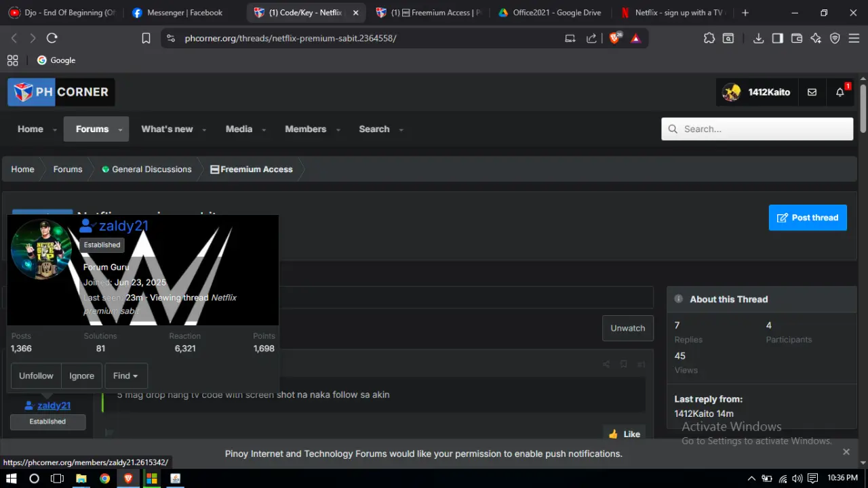Image resolution: width=868 pixels, height=488 pixels.
Task: Unwatch this thread
Action: [628, 328]
